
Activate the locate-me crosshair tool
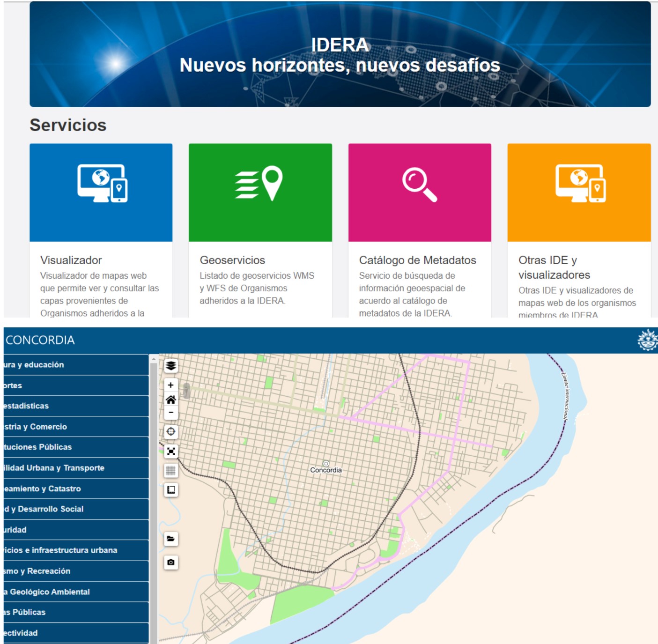[171, 431]
